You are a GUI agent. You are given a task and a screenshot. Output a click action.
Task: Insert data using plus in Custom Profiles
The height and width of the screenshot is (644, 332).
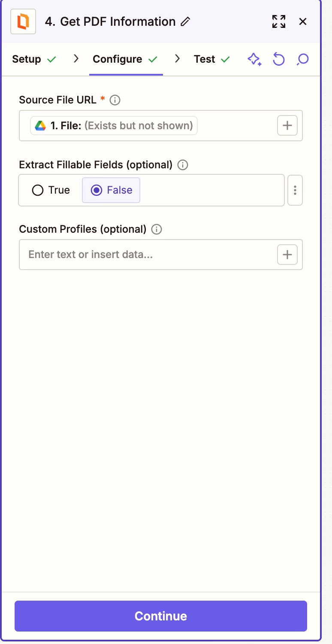click(x=287, y=255)
